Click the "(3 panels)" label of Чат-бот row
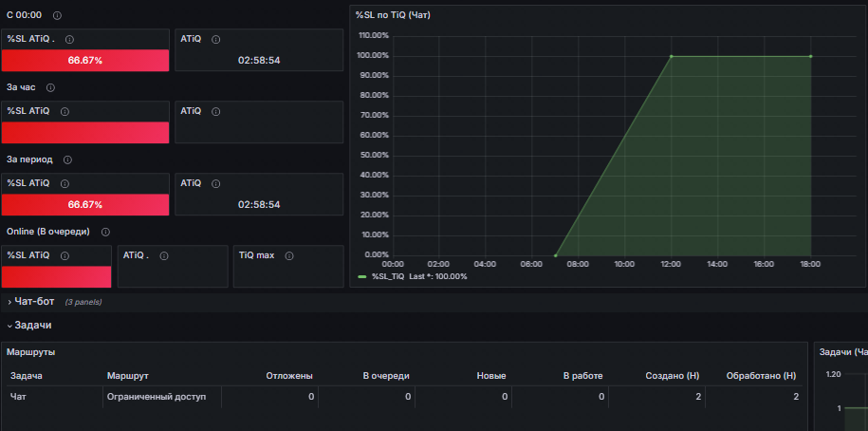868x431 pixels. point(83,302)
